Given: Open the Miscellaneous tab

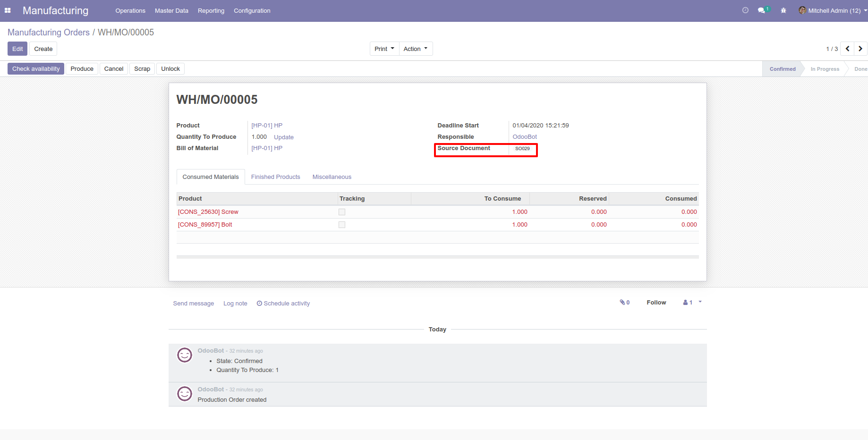Looking at the screenshot, I should point(332,177).
